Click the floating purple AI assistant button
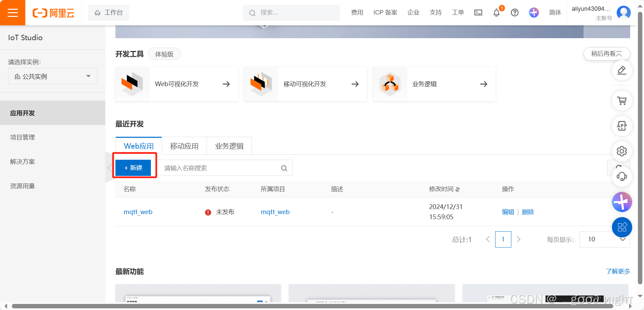Viewport: 644px width, 310px height. (622, 202)
